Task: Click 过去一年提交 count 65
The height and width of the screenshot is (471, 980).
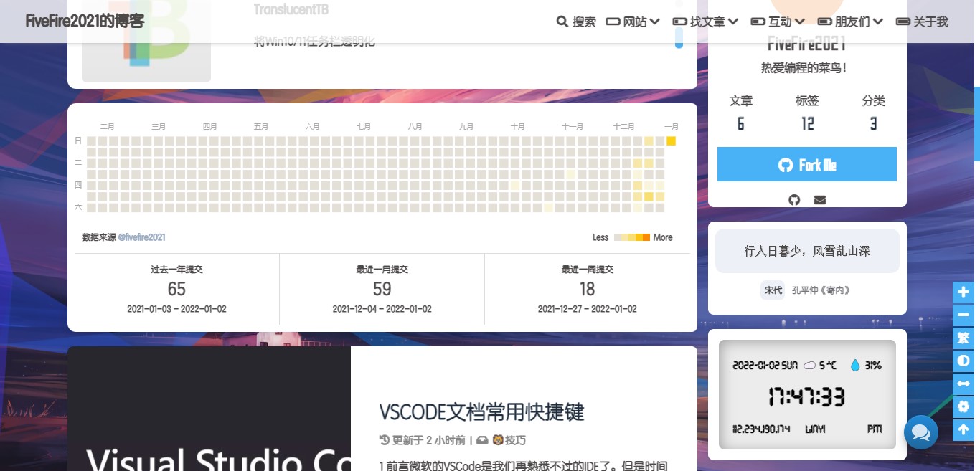Action: point(176,289)
